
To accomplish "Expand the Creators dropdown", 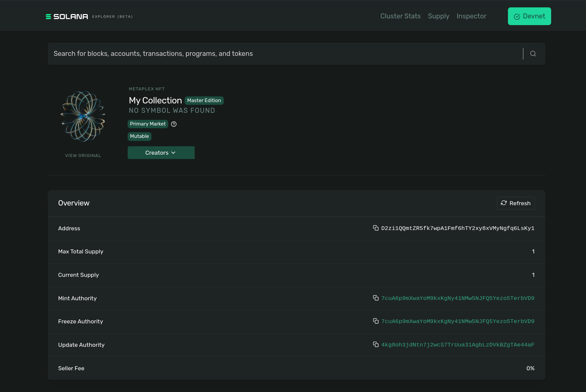I will pos(161,153).
